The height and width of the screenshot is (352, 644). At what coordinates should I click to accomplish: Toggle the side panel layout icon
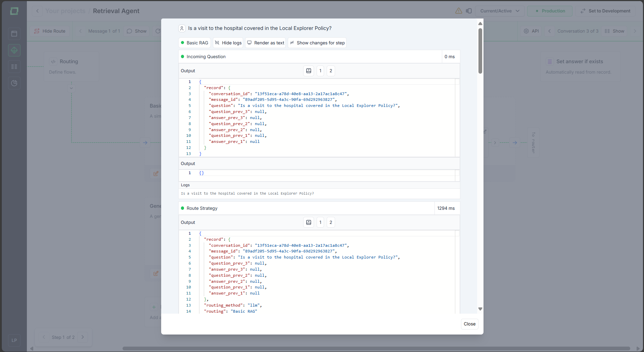[469, 11]
